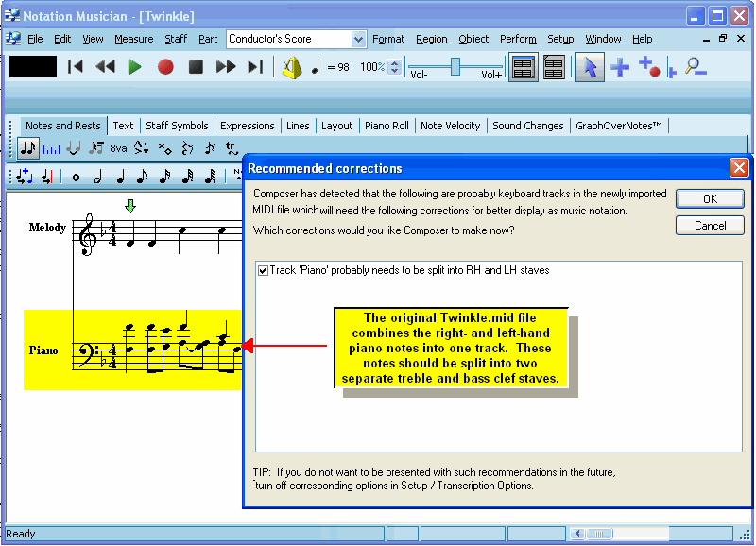Adjust the zoom percentage stepper arrows
The image size is (756, 546).
(x=395, y=67)
